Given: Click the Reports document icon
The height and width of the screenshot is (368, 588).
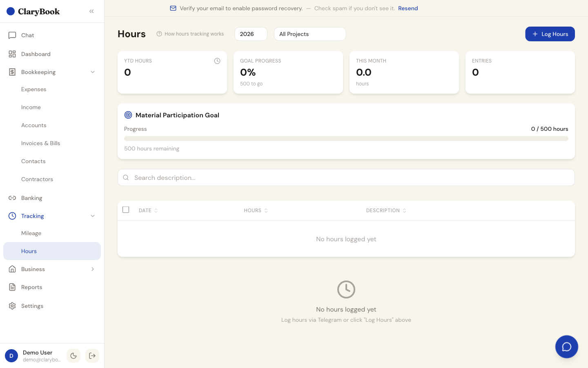Looking at the screenshot, I should coord(12,287).
